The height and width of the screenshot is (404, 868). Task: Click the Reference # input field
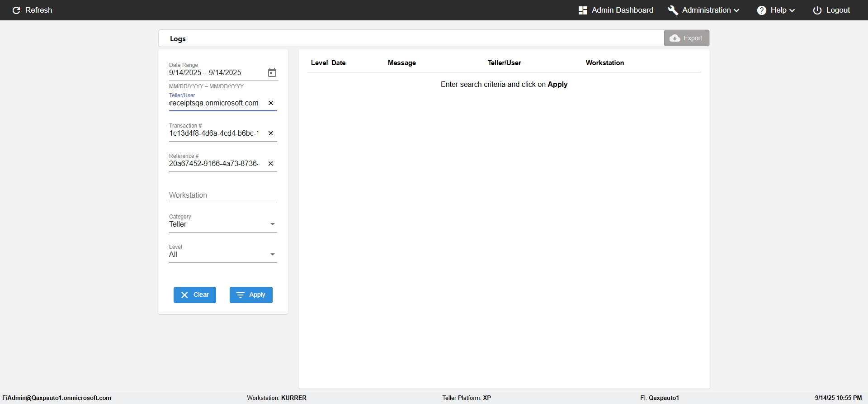point(214,164)
